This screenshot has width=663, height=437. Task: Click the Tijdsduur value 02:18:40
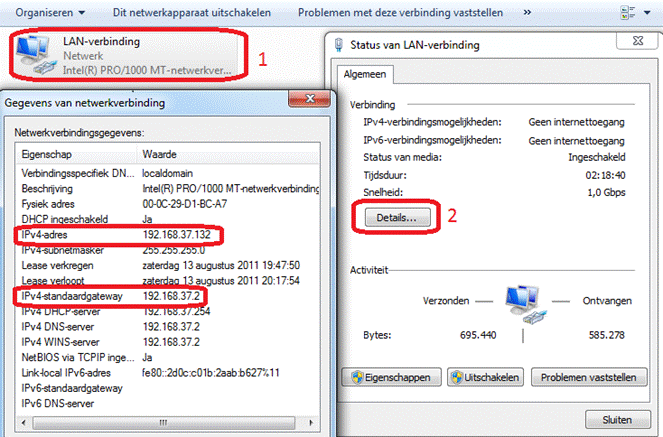tap(605, 175)
